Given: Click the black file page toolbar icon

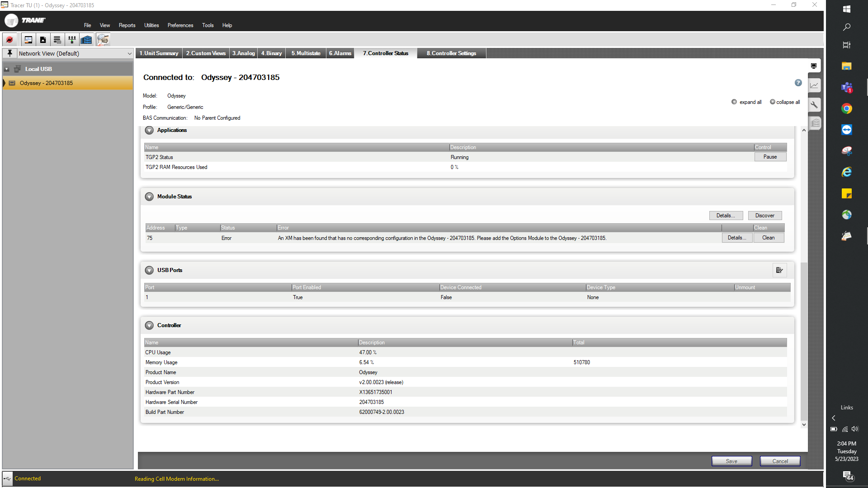Looking at the screenshot, I should coord(43,39).
